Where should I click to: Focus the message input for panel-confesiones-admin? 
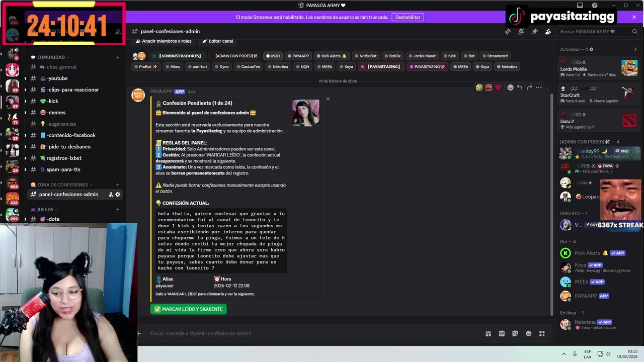314,333
